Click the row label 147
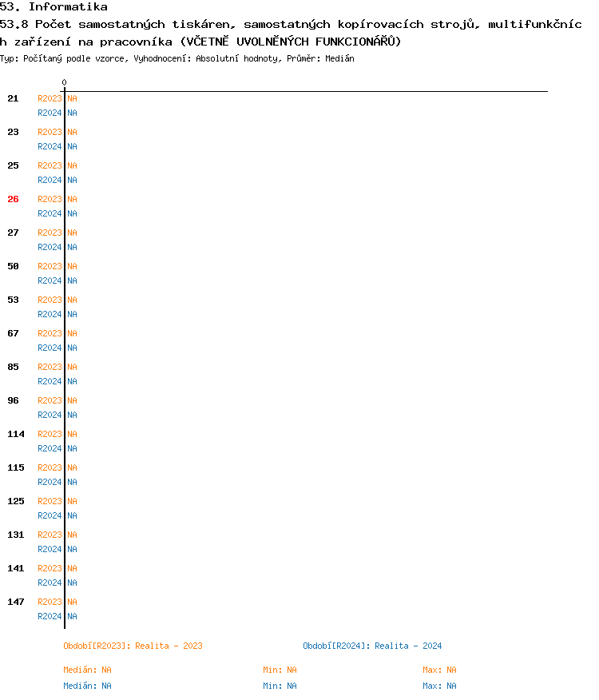Image resolution: width=599 pixels, height=700 pixels. click(x=16, y=602)
